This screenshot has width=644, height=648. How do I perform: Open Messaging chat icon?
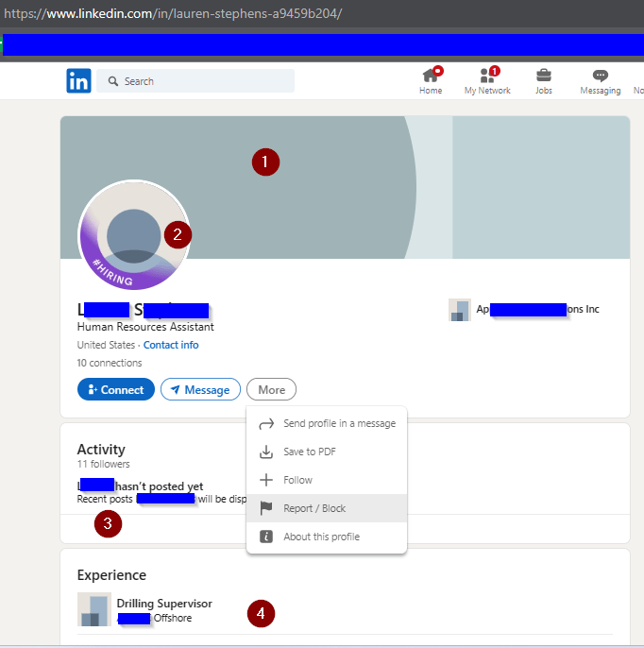600,77
